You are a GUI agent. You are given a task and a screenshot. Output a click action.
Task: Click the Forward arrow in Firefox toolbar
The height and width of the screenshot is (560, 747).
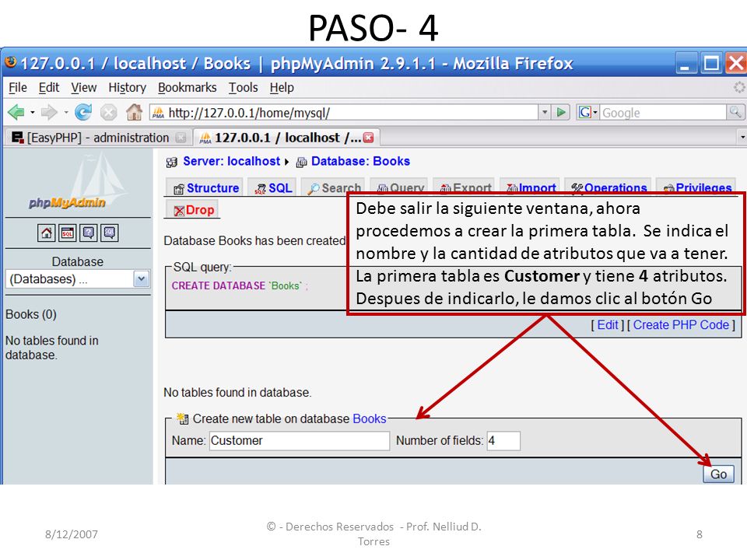pyautogui.click(x=49, y=112)
